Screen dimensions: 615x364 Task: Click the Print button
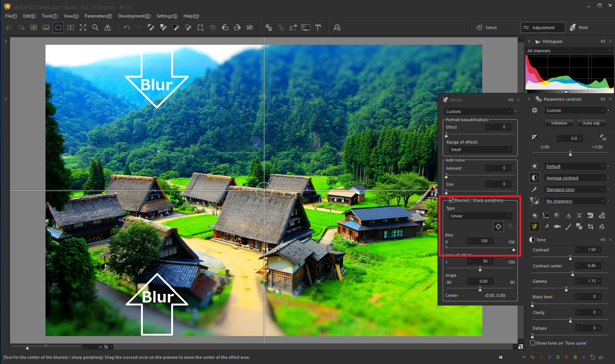[579, 28]
